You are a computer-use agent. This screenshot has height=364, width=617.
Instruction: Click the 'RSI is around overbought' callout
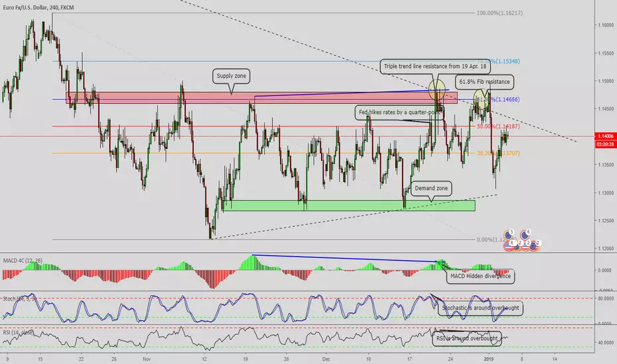click(x=467, y=338)
